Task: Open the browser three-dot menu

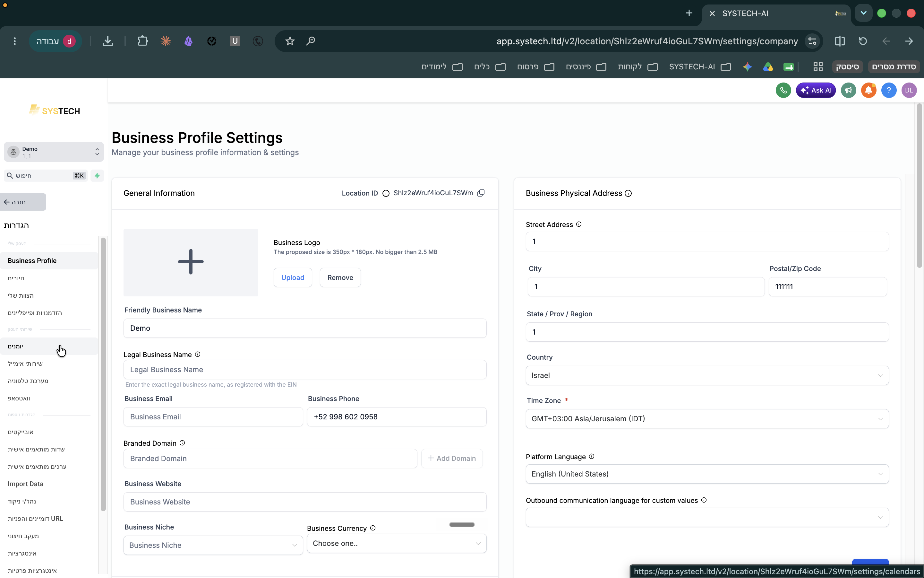Action: click(x=14, y=41)
